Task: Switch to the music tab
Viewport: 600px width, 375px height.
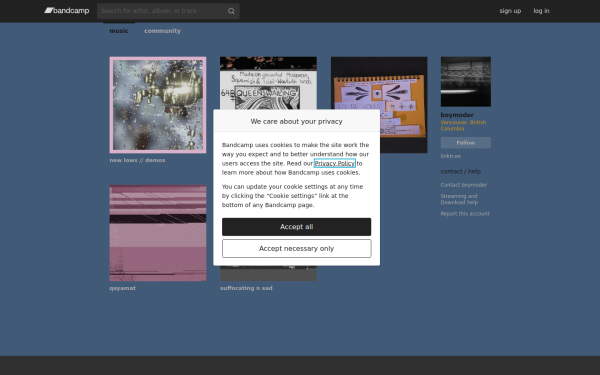Action: pyautogui.click(x=119, y=31)
